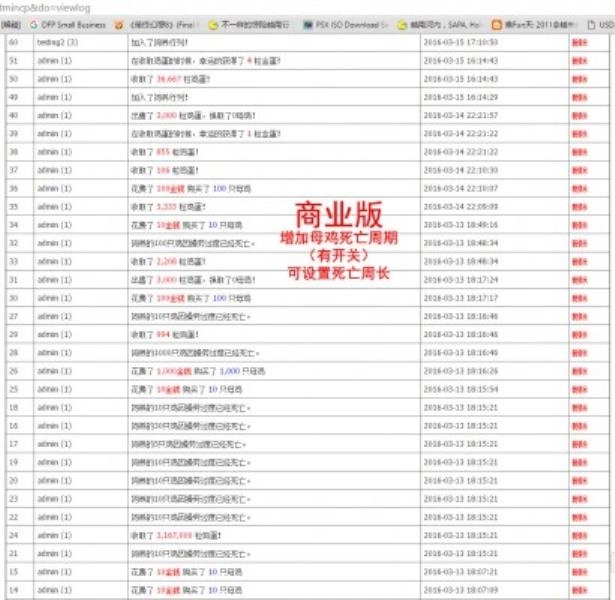
Task: Click the ID cell '21'
Action: tap(13, 553)
